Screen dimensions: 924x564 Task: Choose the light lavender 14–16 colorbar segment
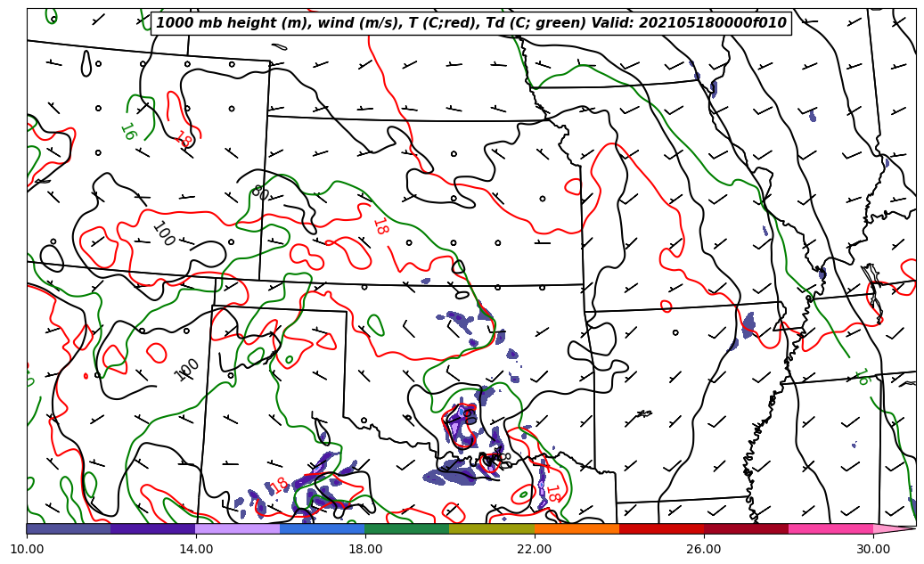point(238,528)
